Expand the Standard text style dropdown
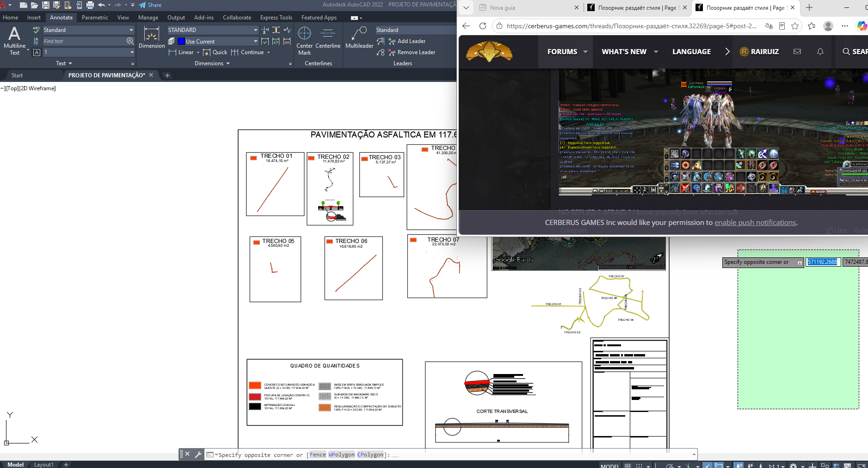The height and width of the screenshot is (468, 868). pos(88,30)
